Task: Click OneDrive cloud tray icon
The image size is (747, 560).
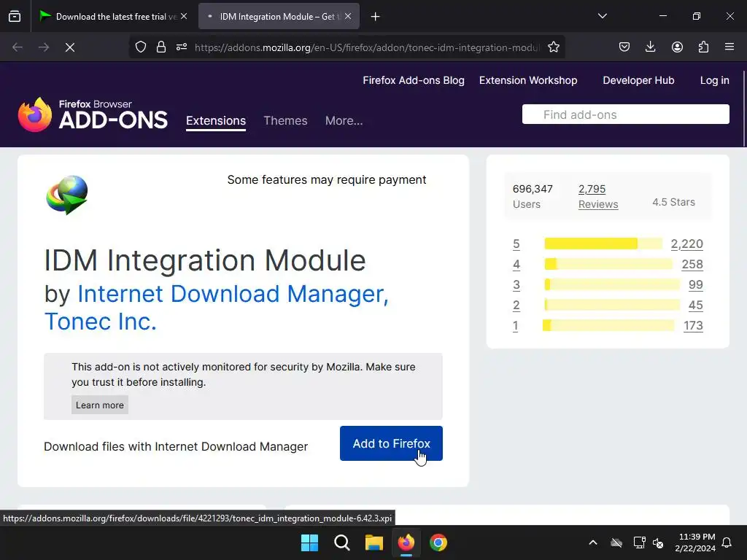Action: click(x=616, y=542)
